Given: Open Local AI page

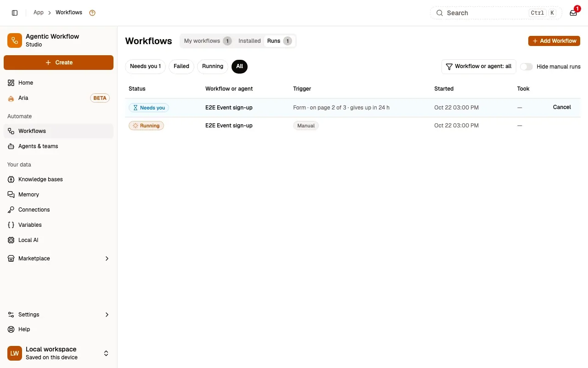Looking at the screenshot, I should (58, 240).
